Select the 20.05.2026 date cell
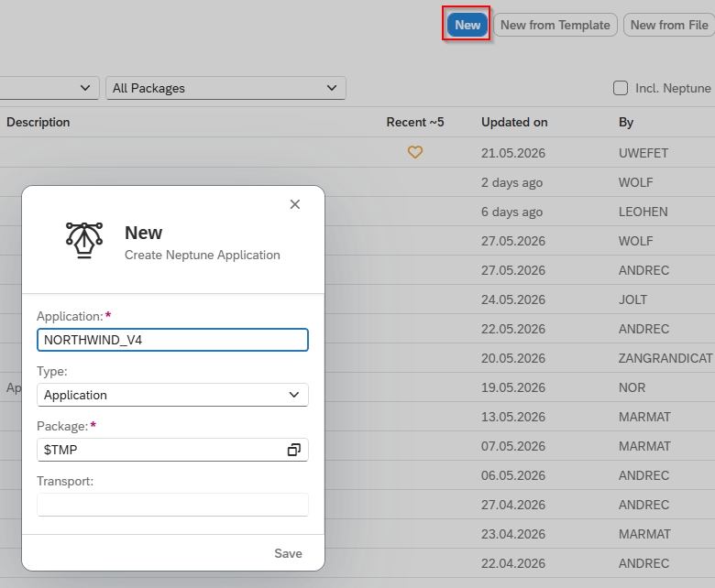 click(x=513, y=358)
